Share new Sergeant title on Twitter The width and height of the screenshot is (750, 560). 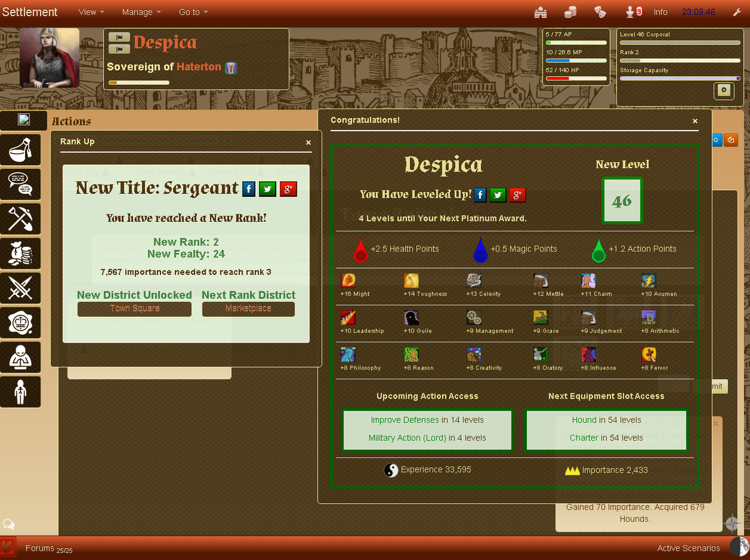267,189
